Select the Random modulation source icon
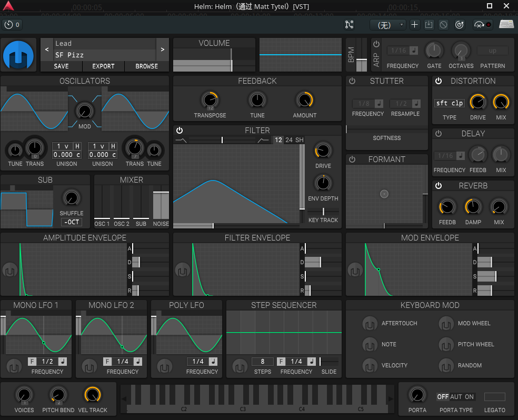Viewport: 518px width, 420px height. 446,366
